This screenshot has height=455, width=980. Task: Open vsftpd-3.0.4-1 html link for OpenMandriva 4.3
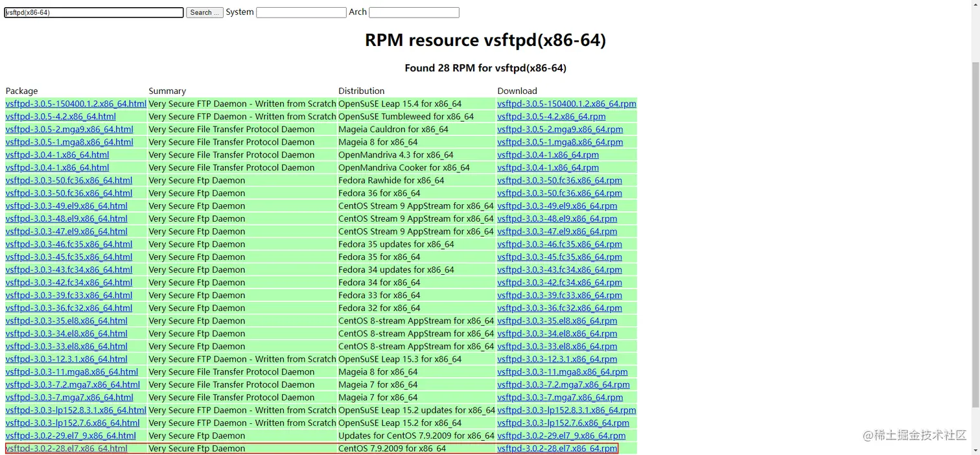tap(57, 155)
